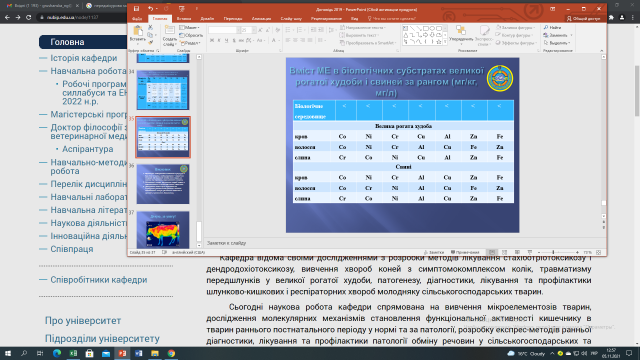
Task: Click the Save icon in PowerPoint title bar
Action: click(x=136, y=9)
